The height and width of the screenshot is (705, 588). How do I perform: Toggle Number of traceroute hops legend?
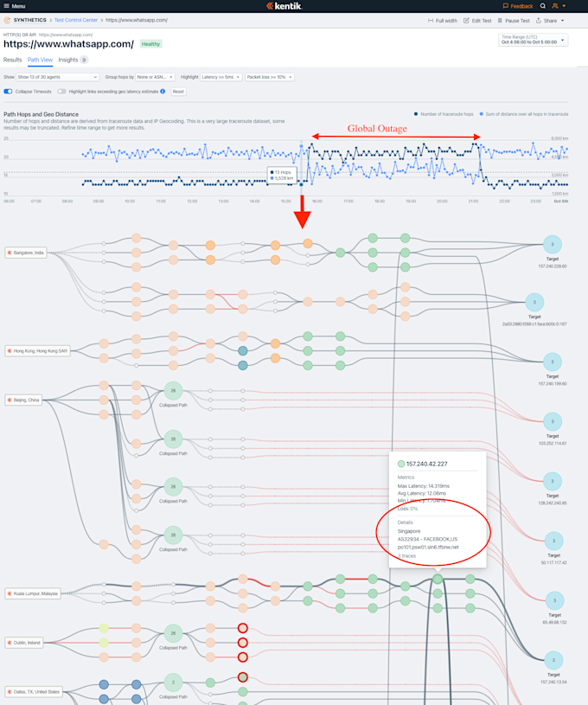(x=444, y=114)
